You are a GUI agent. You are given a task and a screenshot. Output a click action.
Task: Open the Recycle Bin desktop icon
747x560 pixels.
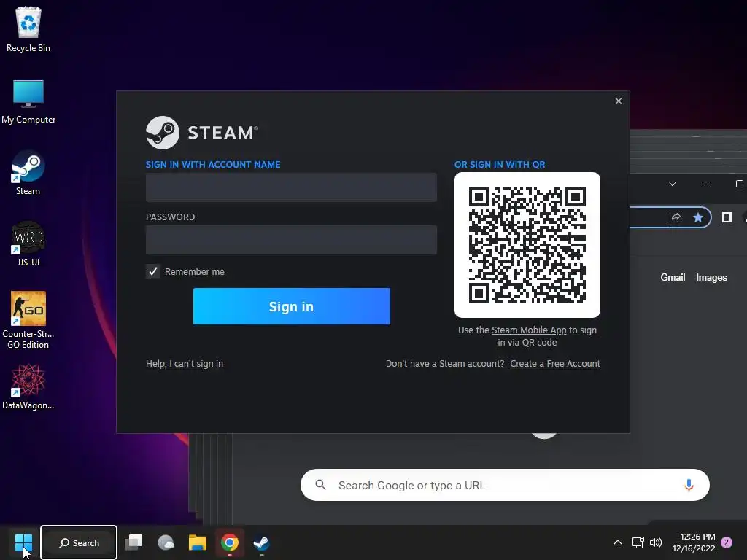click(x=28, y=29)
